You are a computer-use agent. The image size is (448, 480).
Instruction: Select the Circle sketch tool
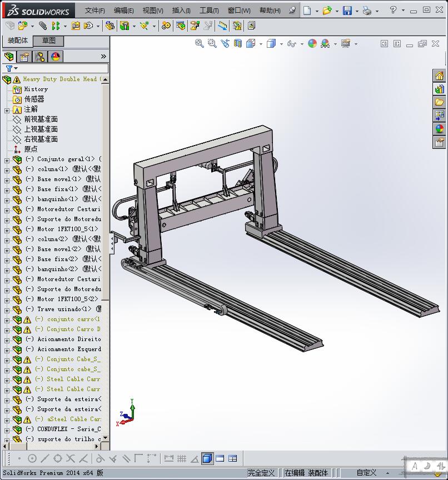(32, 458)
